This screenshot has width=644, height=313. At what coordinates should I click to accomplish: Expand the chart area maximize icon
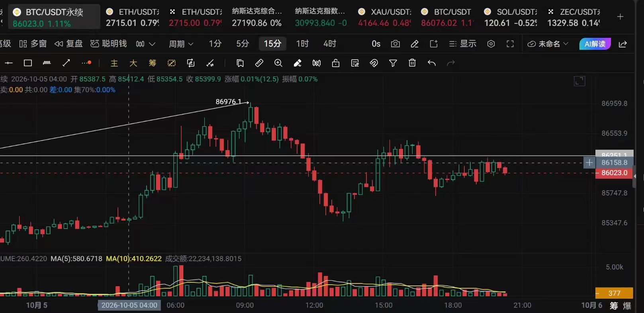click(579, 81)
